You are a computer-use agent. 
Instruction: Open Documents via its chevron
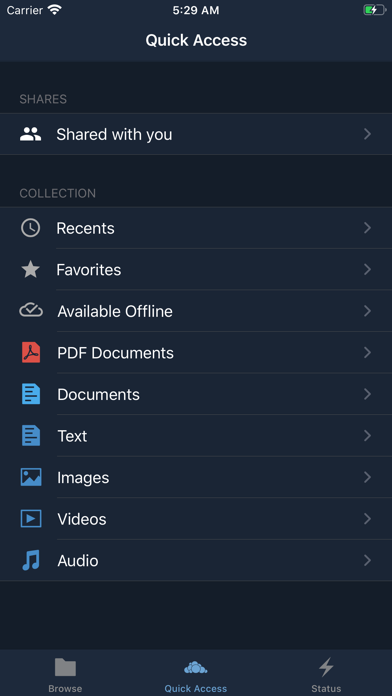point(368,394)
